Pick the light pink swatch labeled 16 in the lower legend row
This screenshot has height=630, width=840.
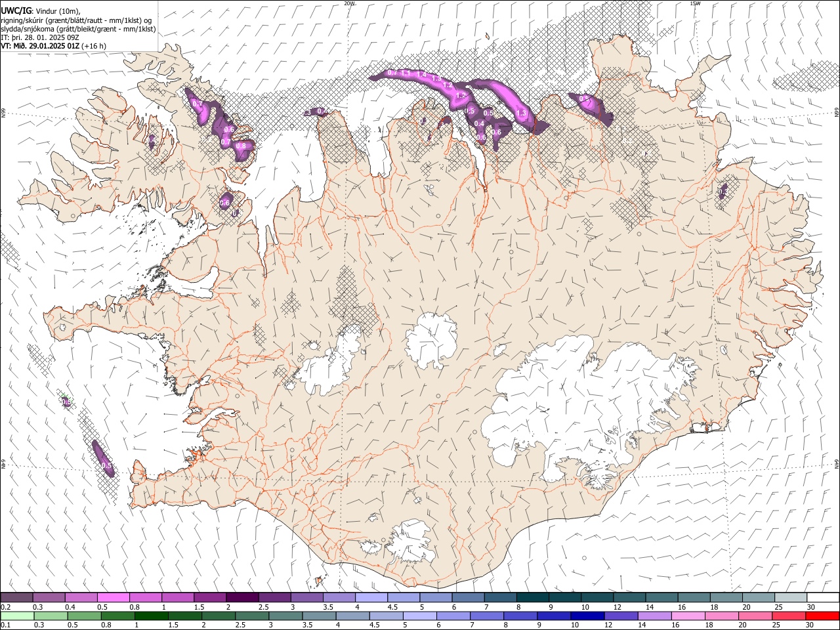coord(688,616)
